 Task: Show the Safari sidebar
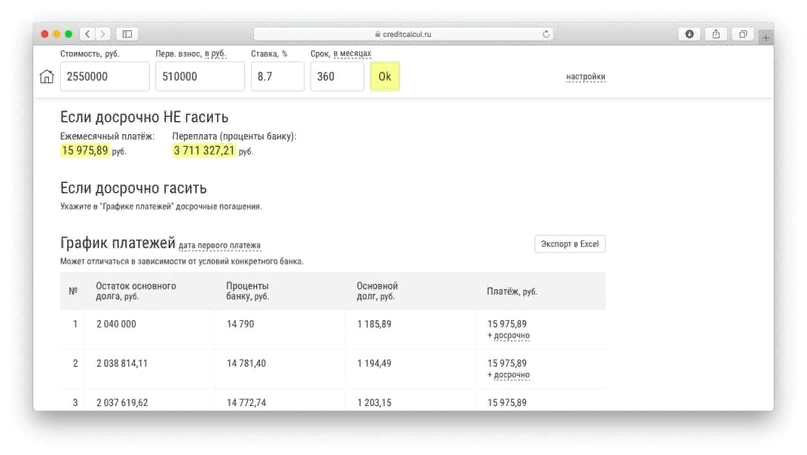(x=127, y=34)
